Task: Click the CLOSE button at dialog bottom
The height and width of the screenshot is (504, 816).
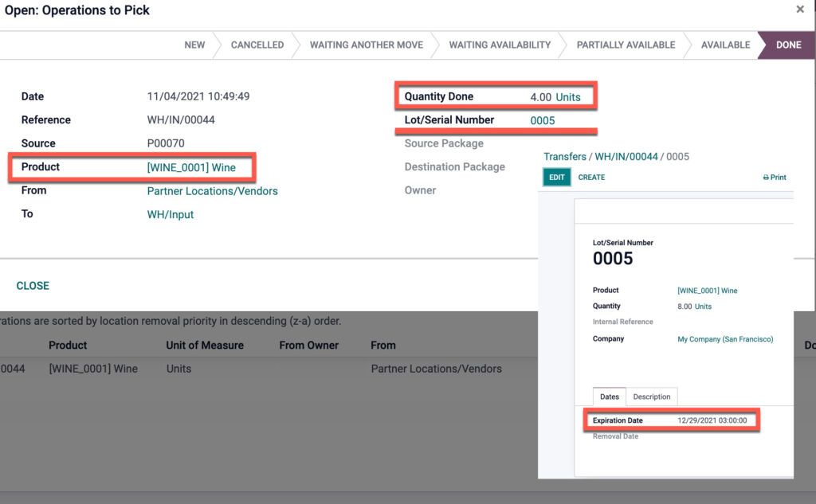Action: 33,286
